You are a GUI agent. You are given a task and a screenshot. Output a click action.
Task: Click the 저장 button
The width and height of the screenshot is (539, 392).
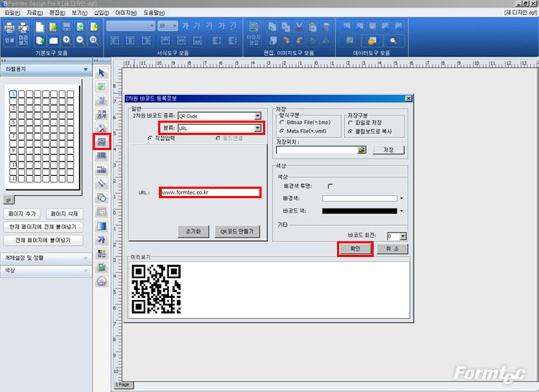(388, 150)
